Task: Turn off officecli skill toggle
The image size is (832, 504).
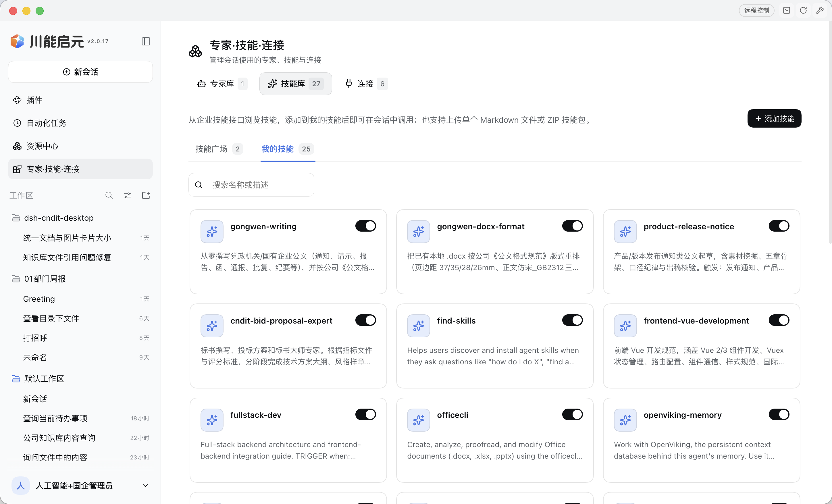Action: pos(572,414)
